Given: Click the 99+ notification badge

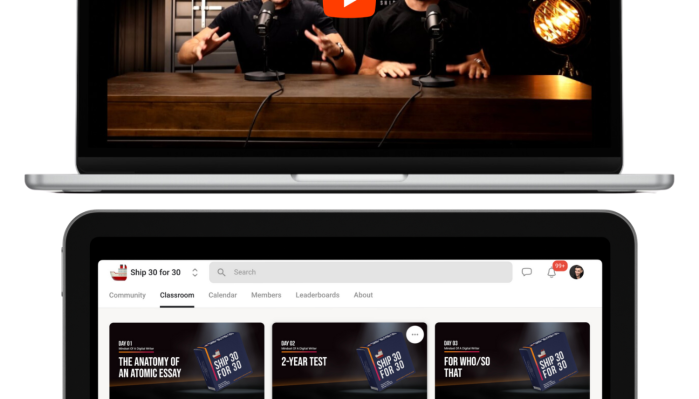Looking at the screenshot, I should click(560, 266).
